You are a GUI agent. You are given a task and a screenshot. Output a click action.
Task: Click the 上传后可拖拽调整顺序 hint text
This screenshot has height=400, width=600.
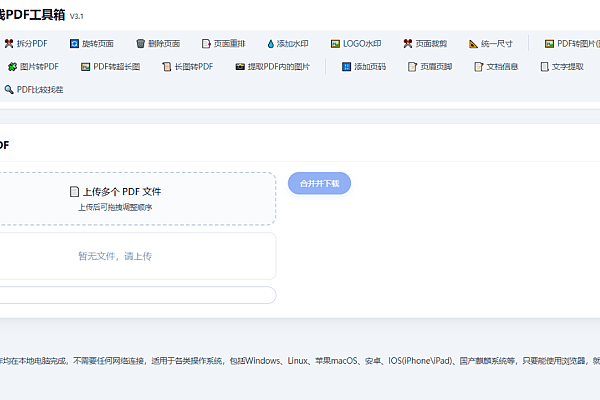115,207
